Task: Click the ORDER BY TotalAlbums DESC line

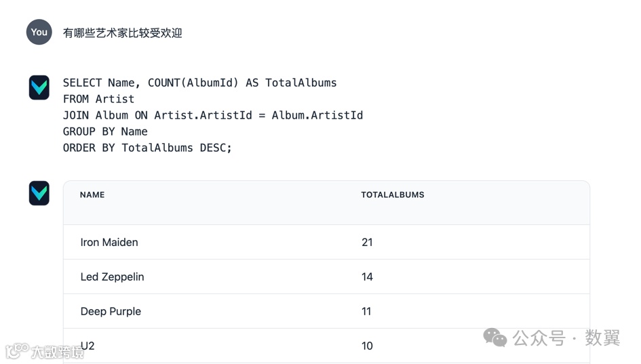Action: [x=147, y=148]
